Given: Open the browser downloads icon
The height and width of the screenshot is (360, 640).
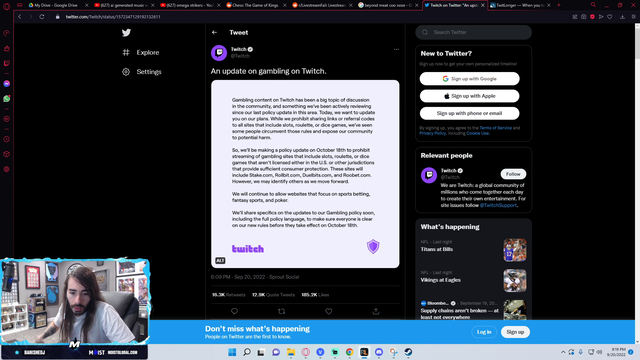Looking at the screenshot, I should coord(622,17).
